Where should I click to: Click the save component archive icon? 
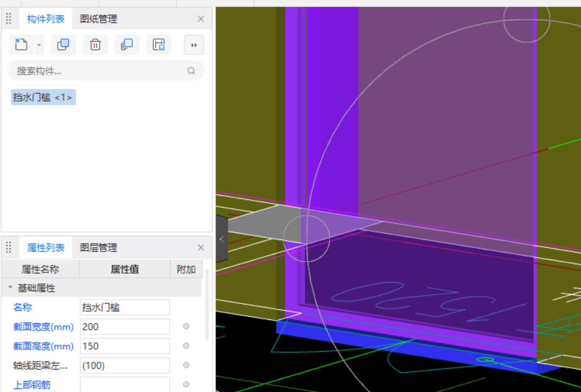click(x=159, y=45)
